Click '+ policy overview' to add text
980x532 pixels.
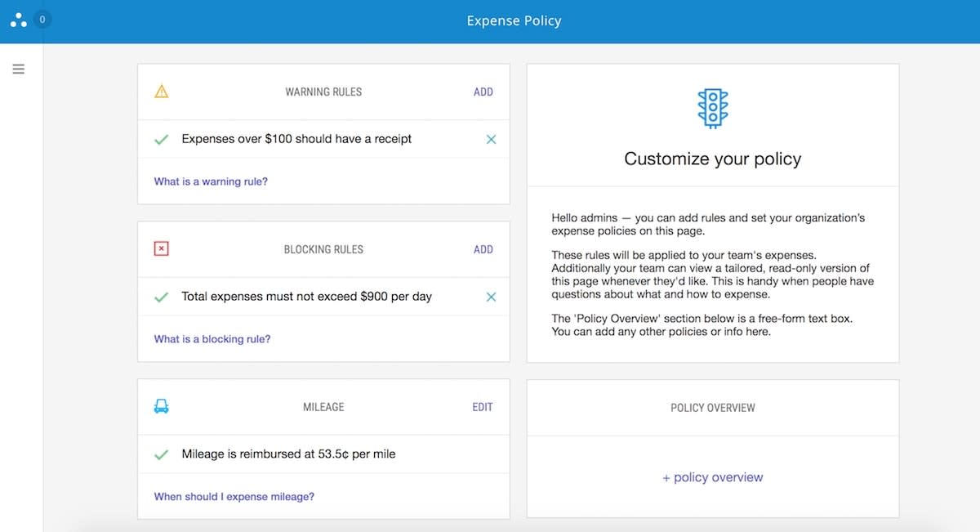pos(713,477)
